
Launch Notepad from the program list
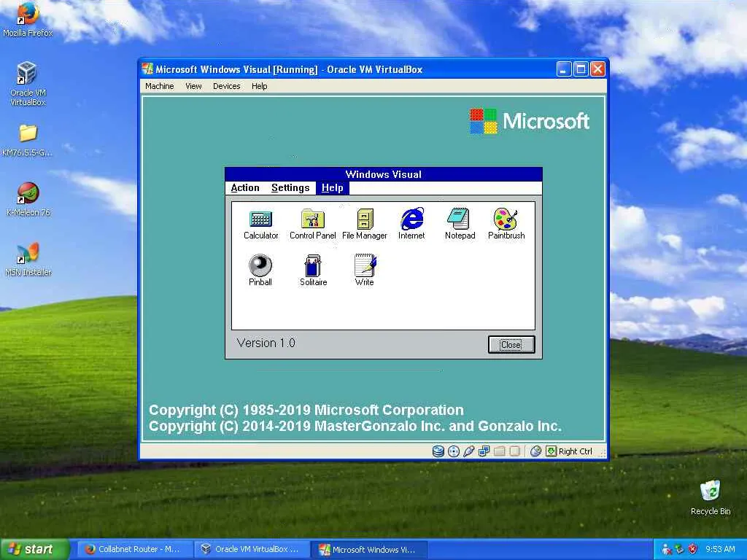(x=460, y=224)
